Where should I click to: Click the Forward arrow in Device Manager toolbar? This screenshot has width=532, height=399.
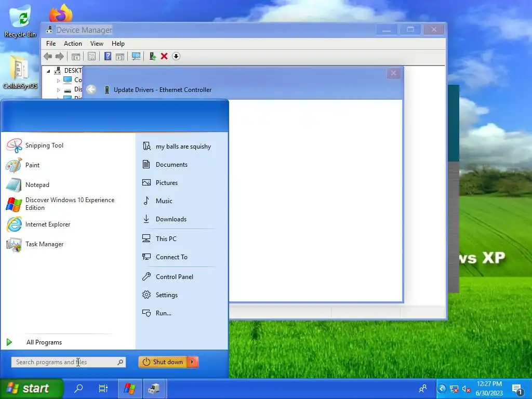60,56
